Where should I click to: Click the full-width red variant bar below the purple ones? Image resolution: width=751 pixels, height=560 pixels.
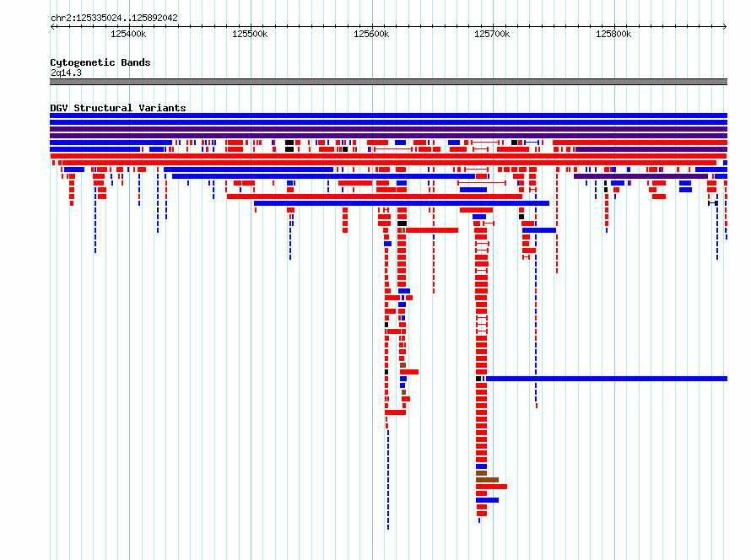point(388,156)
